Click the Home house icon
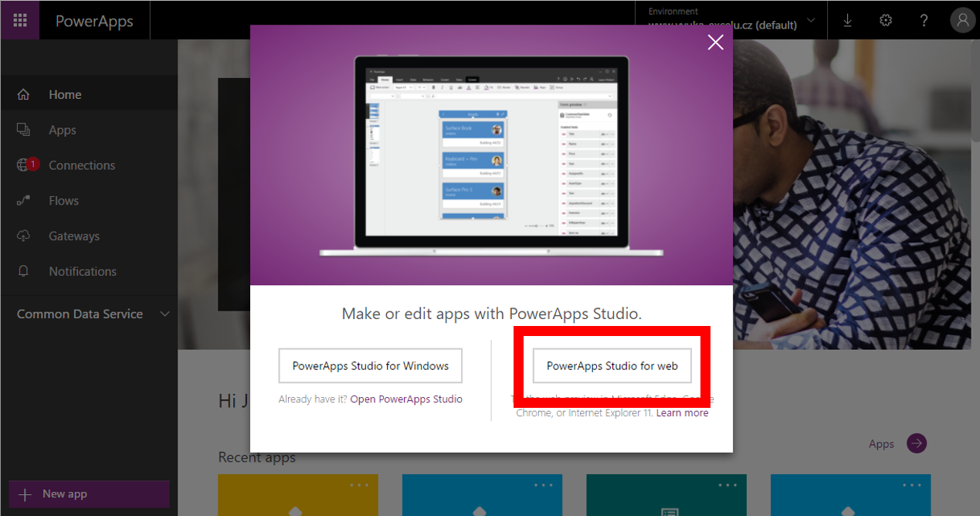980x516 pixels. coord(23,94)
